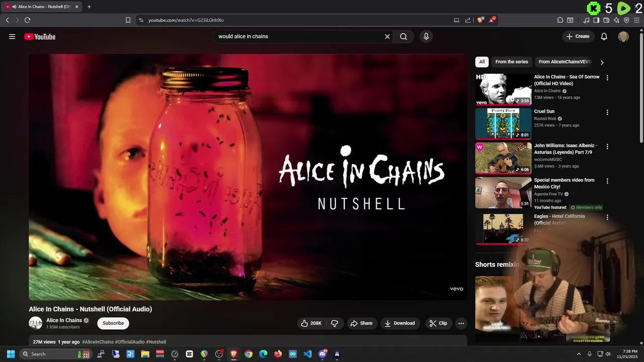Open the browser main menu icon
The image size is (644, 362).
[636, 20]
